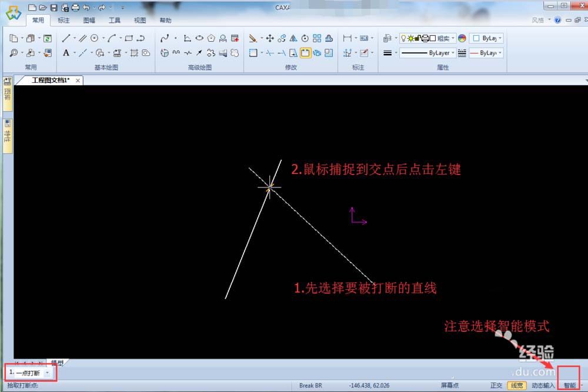588x392 pixels.
Task: Open the 工具 ribbon tab
Action: tap(114, 20)
